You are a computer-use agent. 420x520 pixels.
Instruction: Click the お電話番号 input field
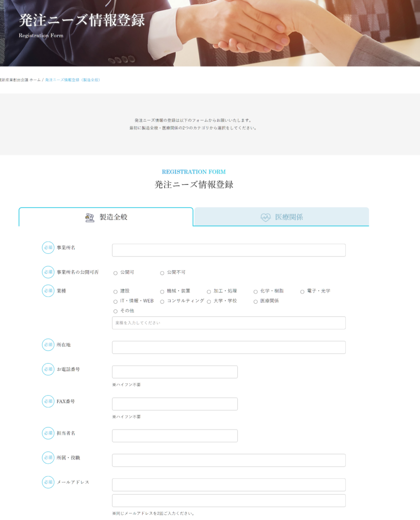click(x=175, y=372)
